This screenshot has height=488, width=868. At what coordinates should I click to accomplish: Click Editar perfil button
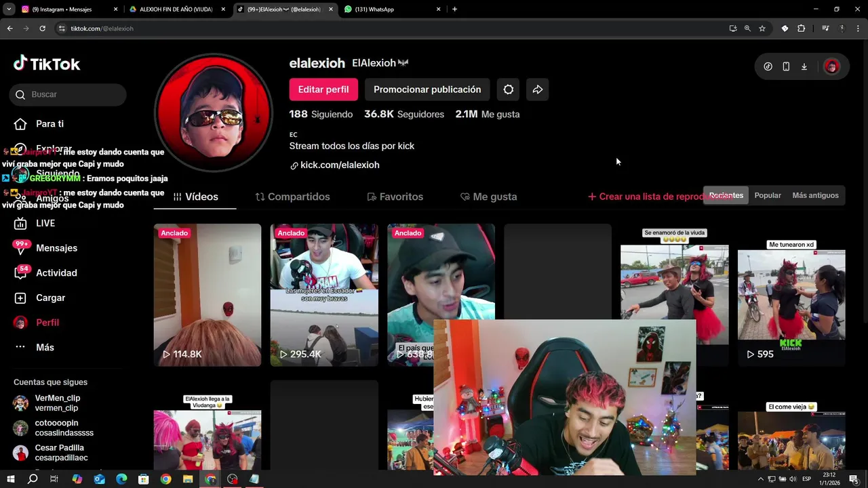[323, 89]
